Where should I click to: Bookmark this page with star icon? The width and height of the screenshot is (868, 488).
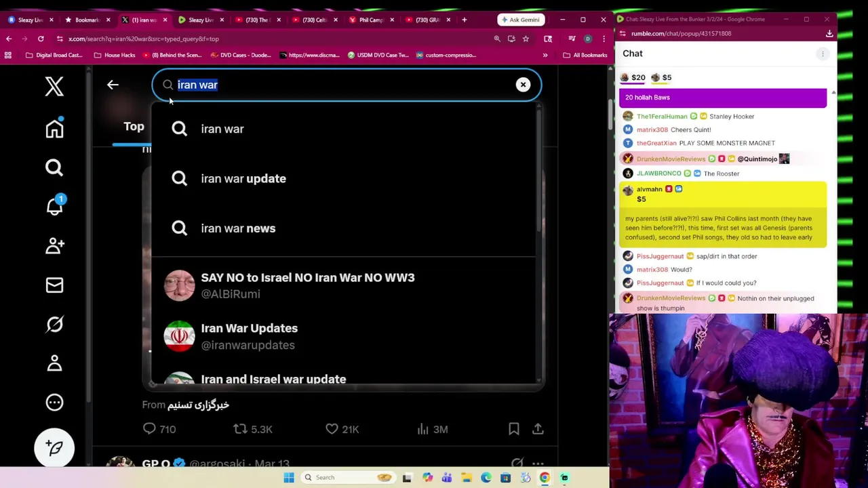526,39
